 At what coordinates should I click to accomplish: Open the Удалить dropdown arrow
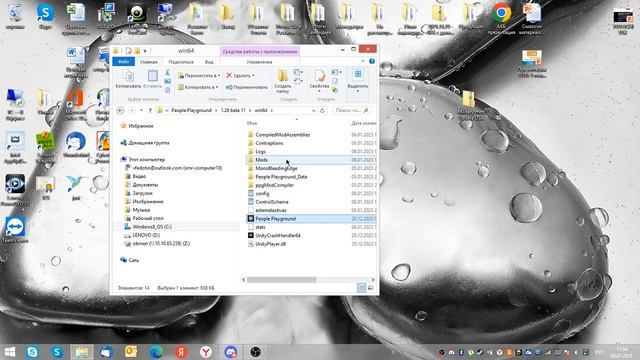(253, 76)
